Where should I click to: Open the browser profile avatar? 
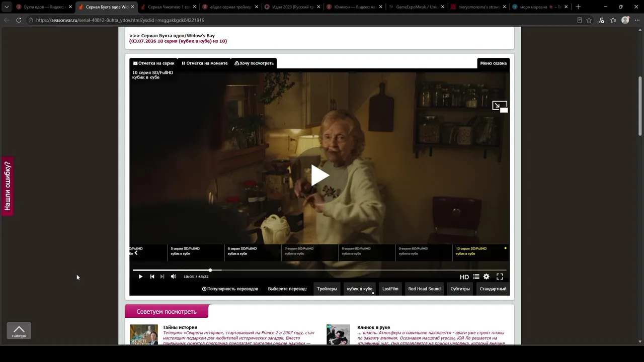pos(625,20)
